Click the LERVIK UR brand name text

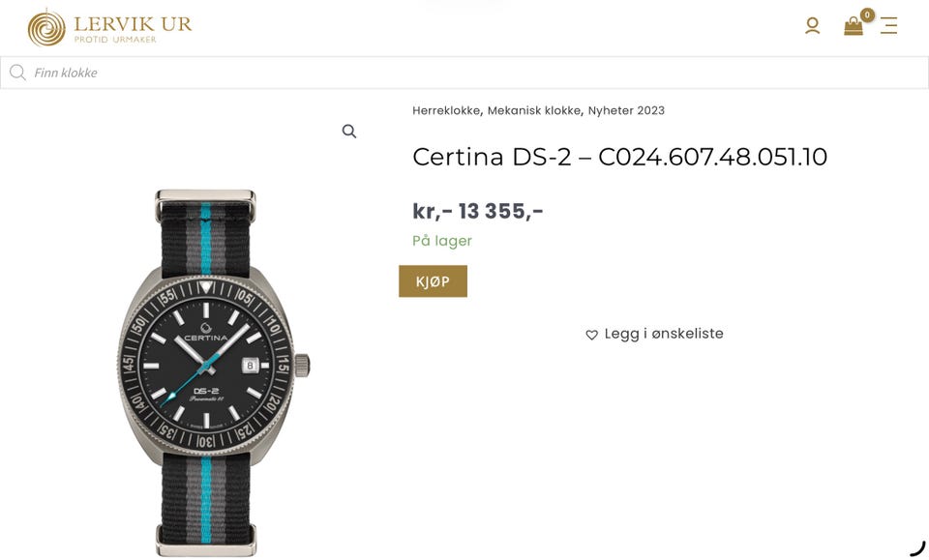(133, 23)
